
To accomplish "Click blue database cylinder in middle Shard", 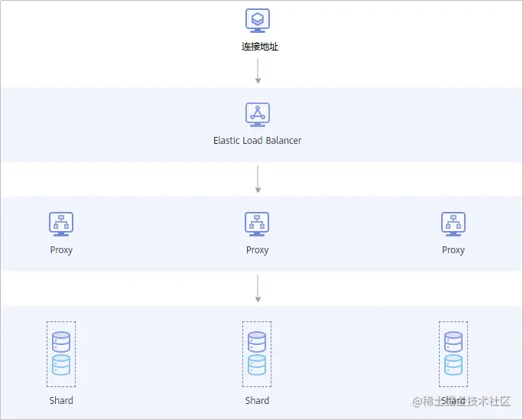I will pos(257,365).
